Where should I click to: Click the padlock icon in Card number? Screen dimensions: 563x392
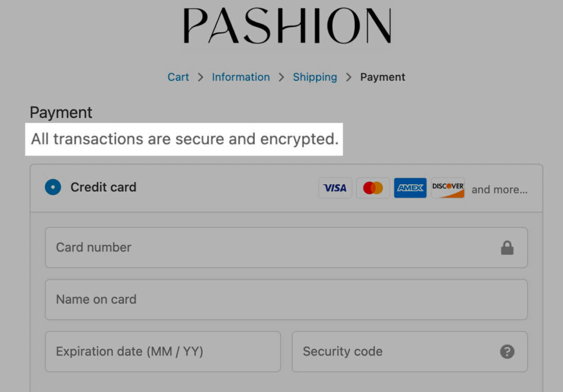pos(507,248)
